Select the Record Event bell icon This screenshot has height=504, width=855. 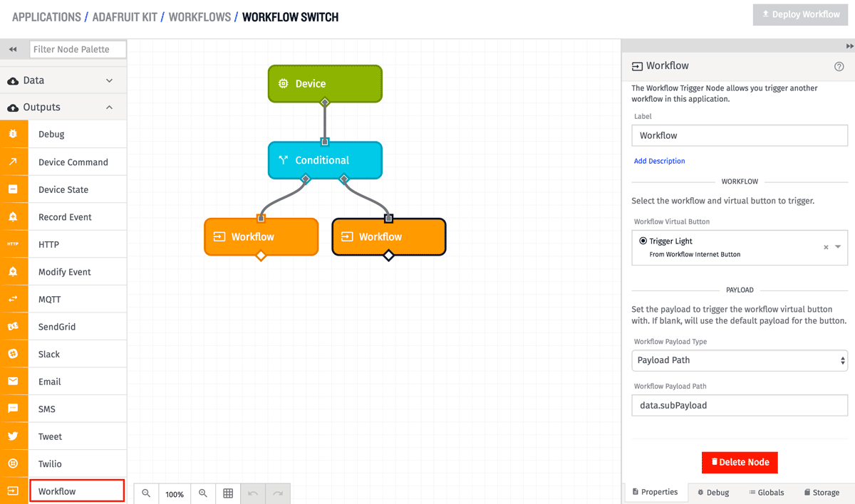pyautogui.click(x=13, y=217)
